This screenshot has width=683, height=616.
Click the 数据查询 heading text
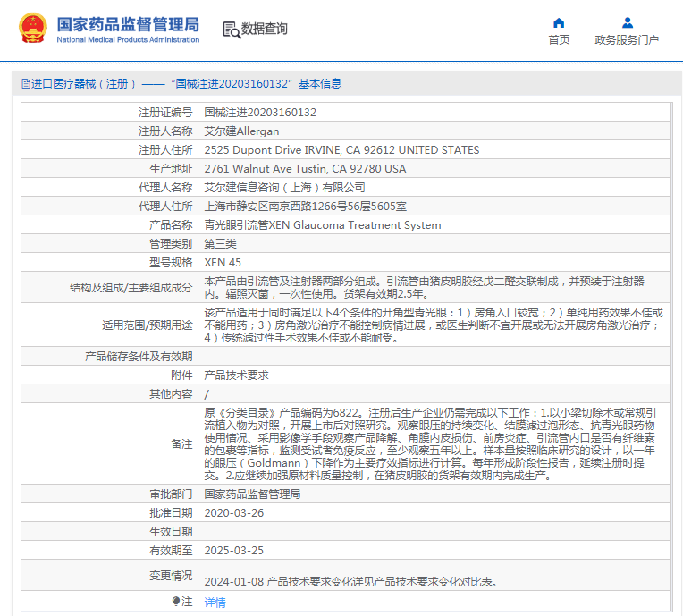coord(265,29)
